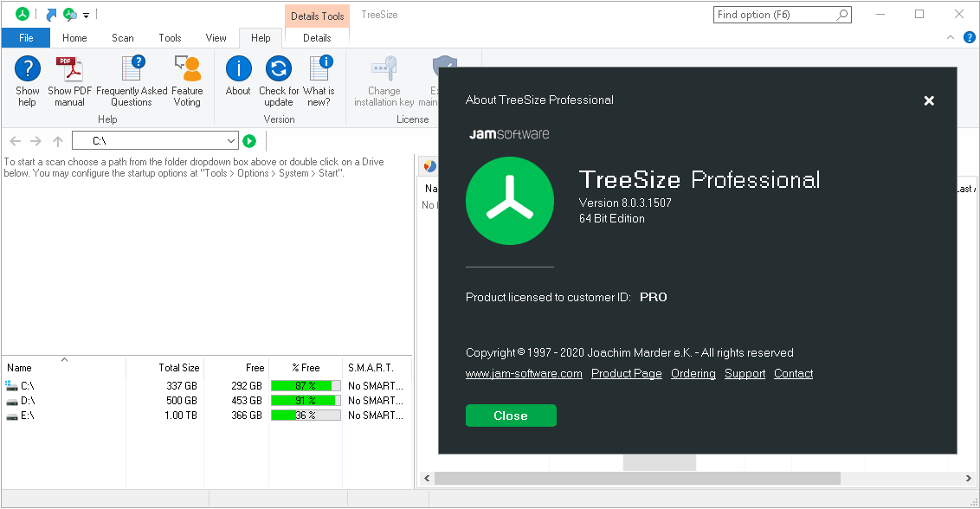980x509 pixels.
Task: Close About dialog with the X icon
Action: coord(929,100)
